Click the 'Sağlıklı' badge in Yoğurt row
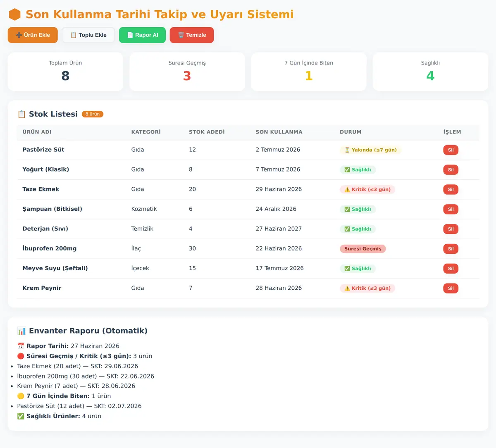This screenshot has height=448, width=496. (358, 170)
